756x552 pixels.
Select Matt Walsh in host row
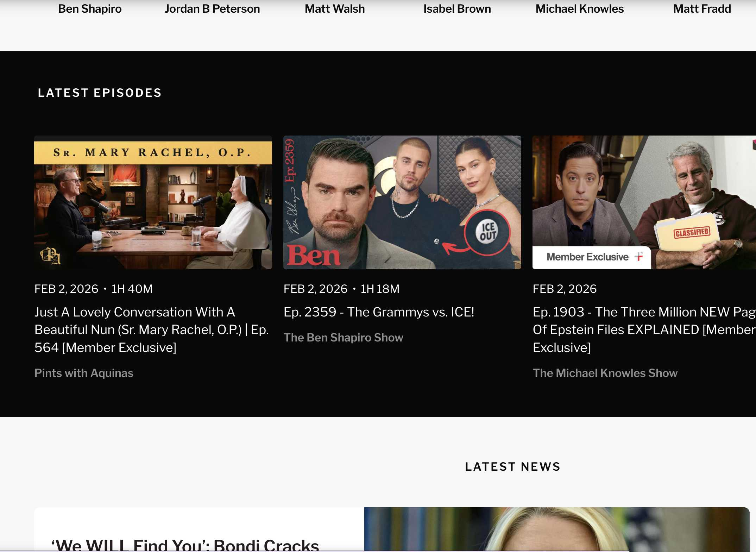pyautogui.click(x=335, y=9)
